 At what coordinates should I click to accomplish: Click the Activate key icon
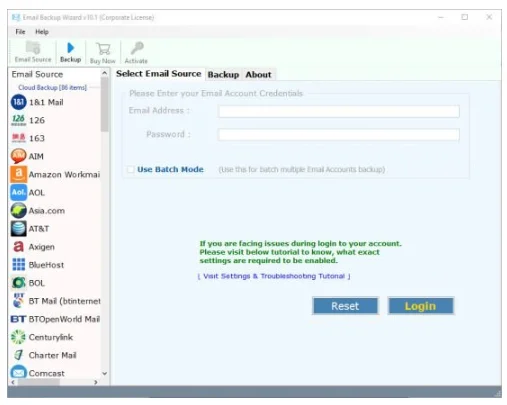coord(137,48)
